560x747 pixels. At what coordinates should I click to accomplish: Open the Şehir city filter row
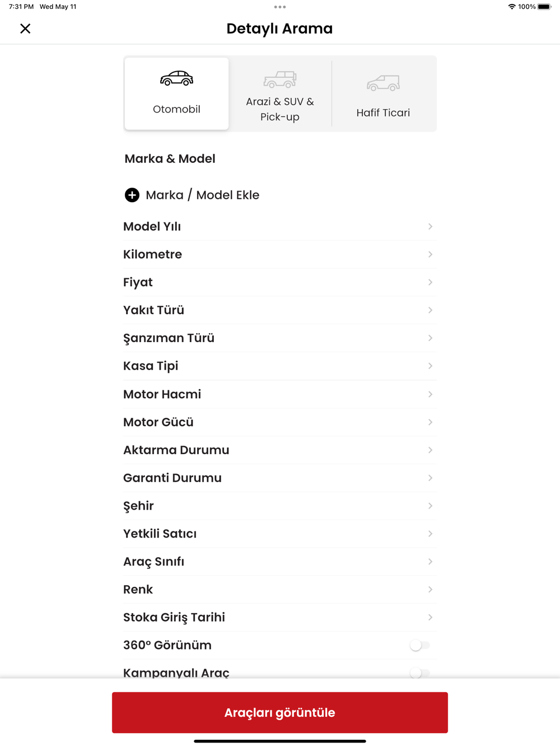pyautogui.click(x=280, y=506)
